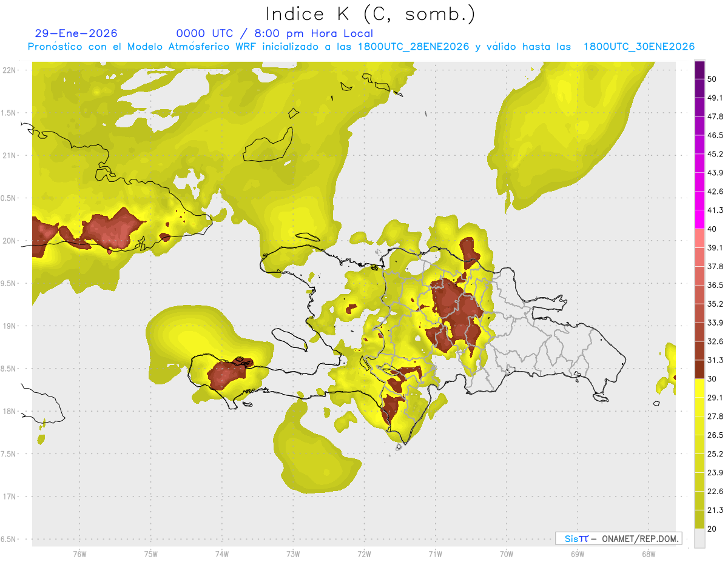Click the 0000 UTC / 8:00 pm Hora Local text
Viewport: 728px width, 562px height.
click(x=274, y=33)
